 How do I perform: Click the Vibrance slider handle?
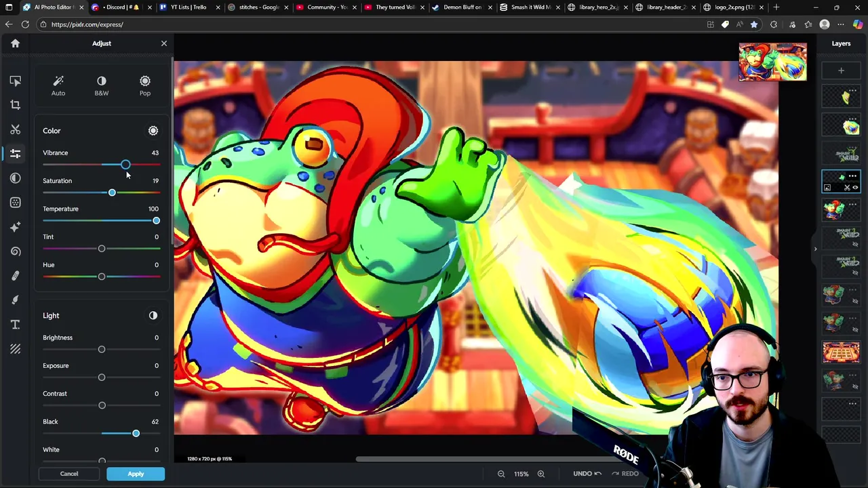pyautogui.click(x=125, y=165)
